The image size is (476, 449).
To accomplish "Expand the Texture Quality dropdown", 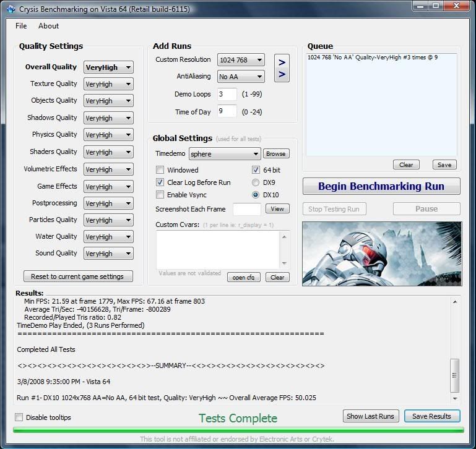I will click(x=108, y=84).
